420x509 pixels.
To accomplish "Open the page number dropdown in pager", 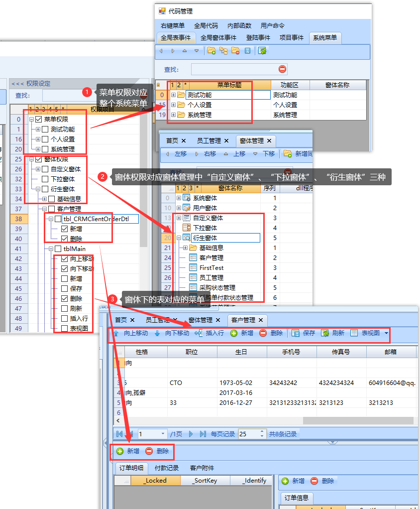I will pyautogui.click(x=163, y=434).
